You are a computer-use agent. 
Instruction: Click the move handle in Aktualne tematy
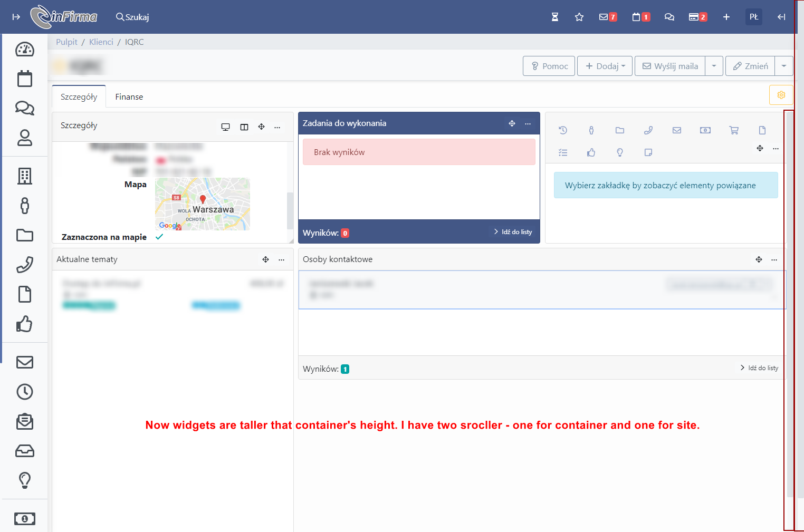click(265, 259)
